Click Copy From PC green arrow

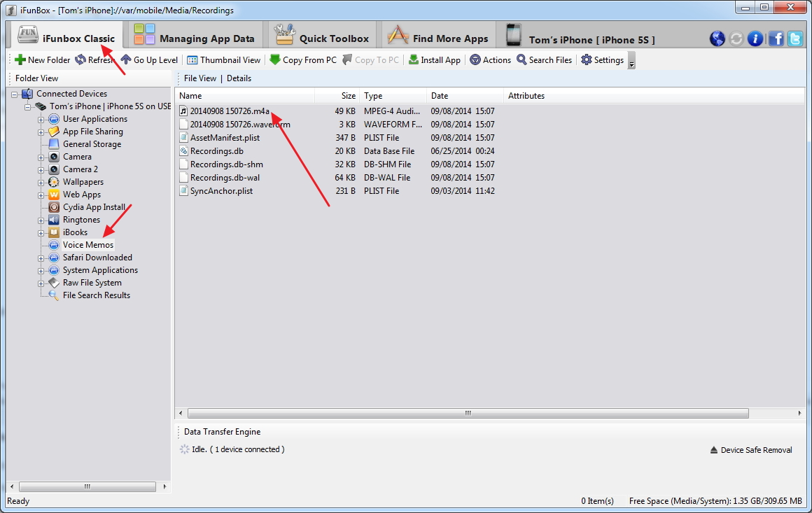tap(275, 60)
